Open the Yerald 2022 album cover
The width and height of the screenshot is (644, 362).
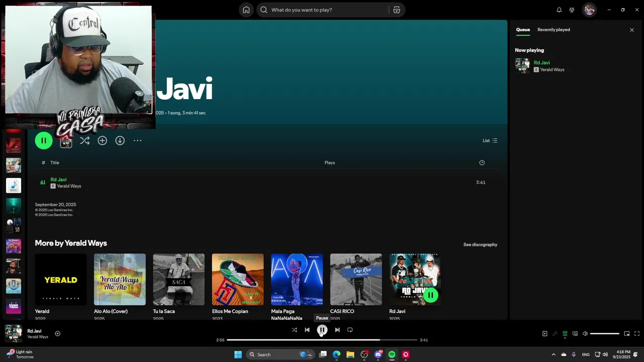(61, 280)
